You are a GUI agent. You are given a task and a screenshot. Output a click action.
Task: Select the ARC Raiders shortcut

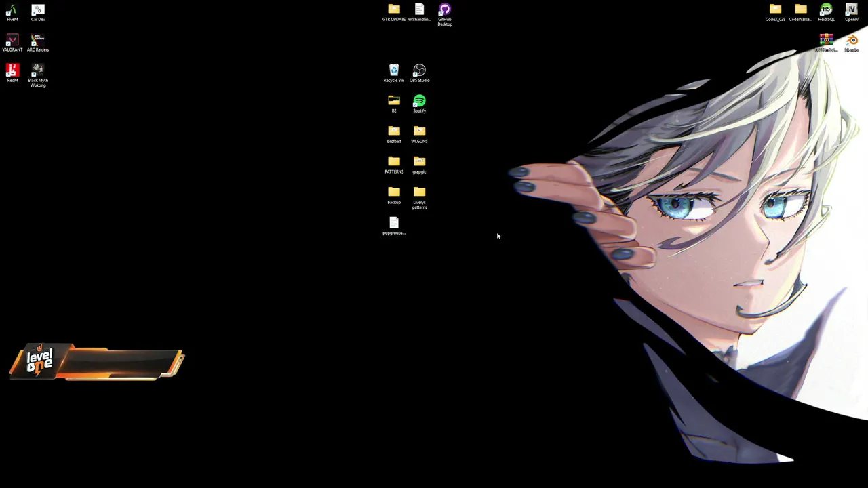click(x=38, y=43)
